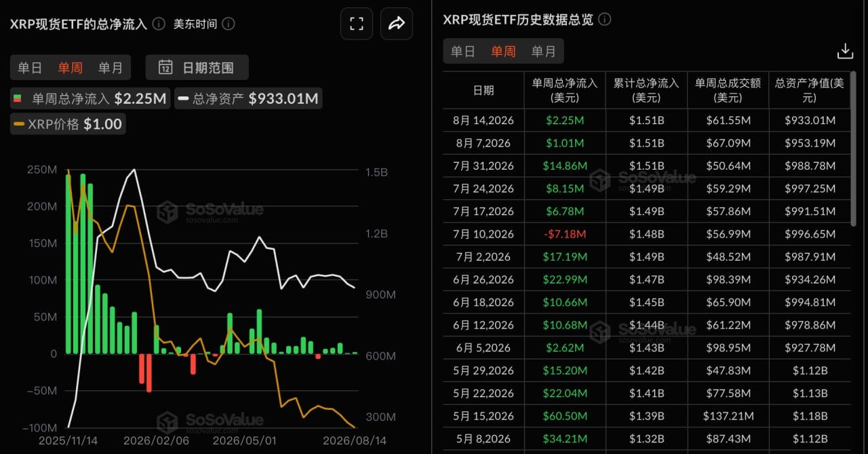The height and width of the screenshot is (454, 868).
Task: Click the 5月 8,2026 date cell
Action: pyautogui.click(x=484, y=438)
